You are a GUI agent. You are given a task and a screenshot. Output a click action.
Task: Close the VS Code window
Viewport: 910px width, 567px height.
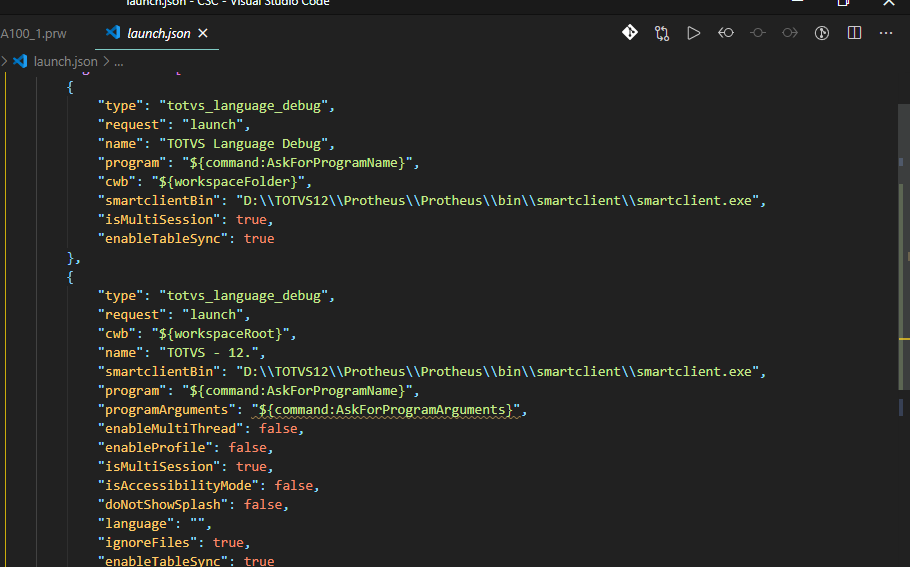click(889, 3)
